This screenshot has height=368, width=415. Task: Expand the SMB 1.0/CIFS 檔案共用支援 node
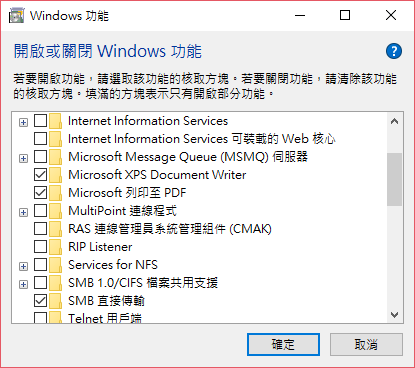[23, 285]
